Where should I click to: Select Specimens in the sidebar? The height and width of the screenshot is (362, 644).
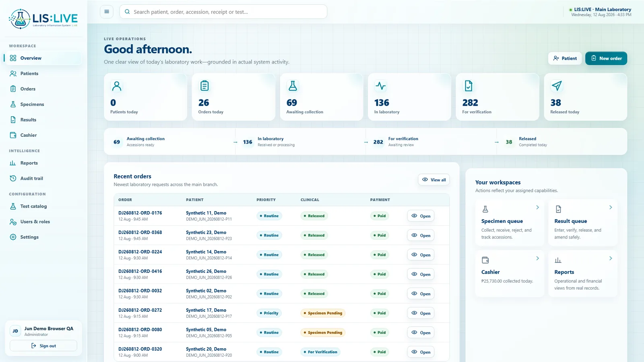43,104
